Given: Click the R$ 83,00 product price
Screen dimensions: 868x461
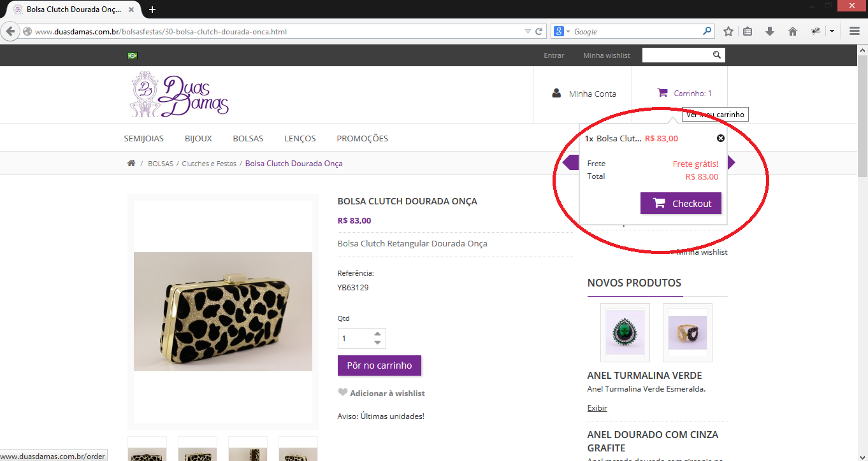Looking at the screenshot, I should (x=354, y=221).
